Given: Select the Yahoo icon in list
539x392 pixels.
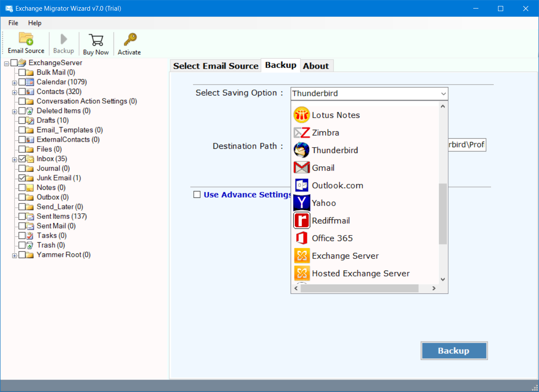Looking at the screenshot, I should [x=301, y=203].
